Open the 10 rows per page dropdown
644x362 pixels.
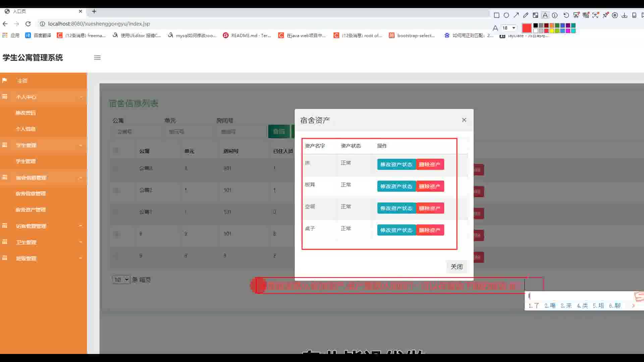click(121, 280)
